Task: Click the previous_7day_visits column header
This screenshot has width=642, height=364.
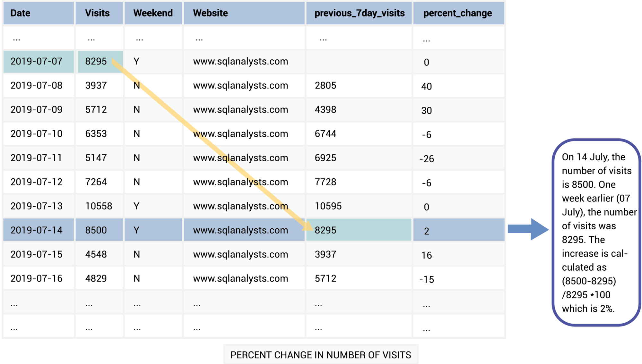Action: coord(360,13)
